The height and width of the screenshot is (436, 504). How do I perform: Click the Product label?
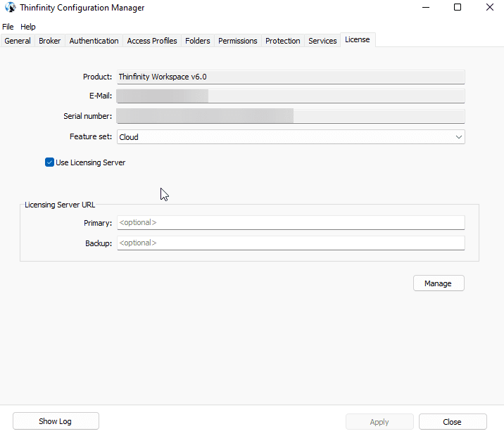pyautogui.click(x=97, y=77)
